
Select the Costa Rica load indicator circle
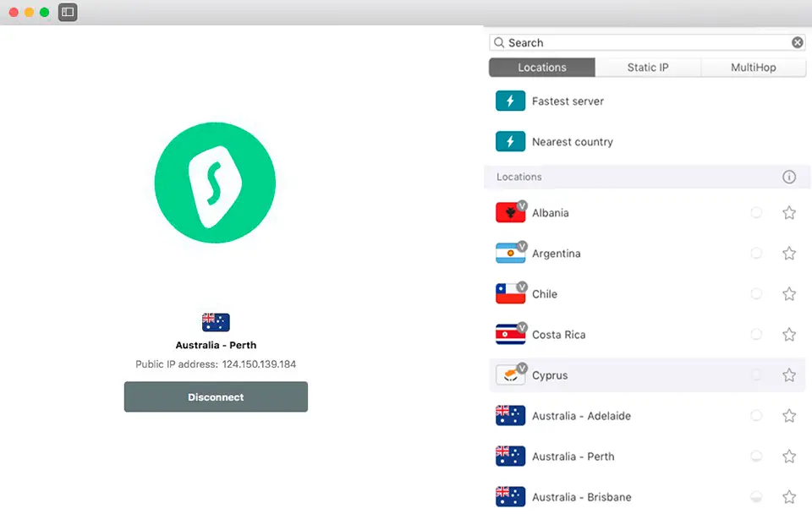click(x=756, y=335)
